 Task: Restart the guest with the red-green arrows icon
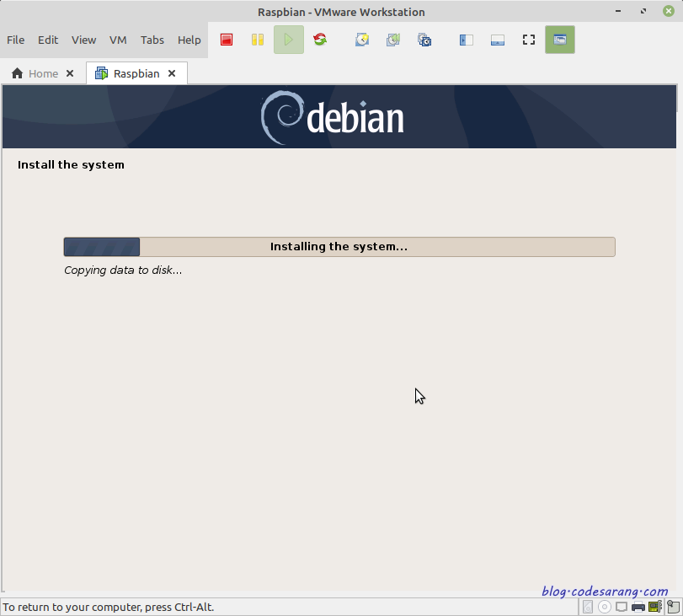(320, 40)
